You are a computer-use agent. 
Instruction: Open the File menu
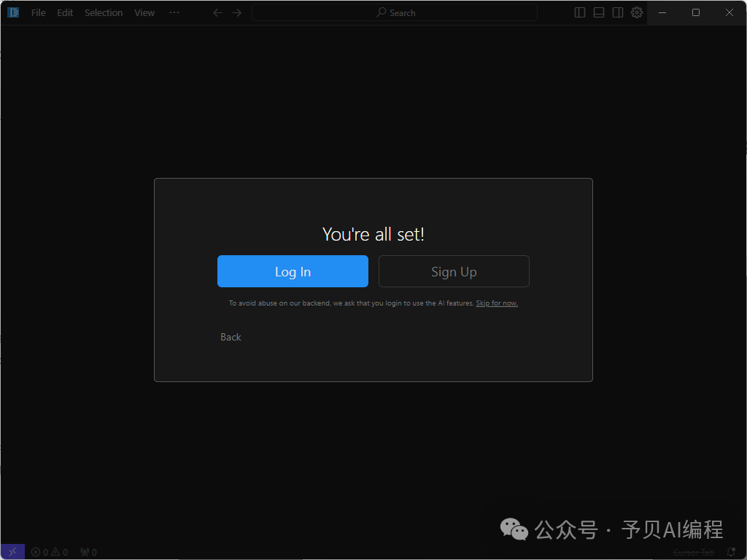click(x=39, y=13)
